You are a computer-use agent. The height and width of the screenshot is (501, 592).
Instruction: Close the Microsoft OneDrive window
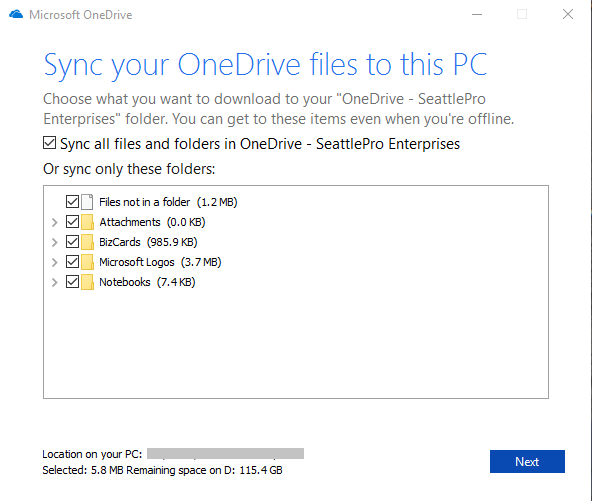click(568, 14)
